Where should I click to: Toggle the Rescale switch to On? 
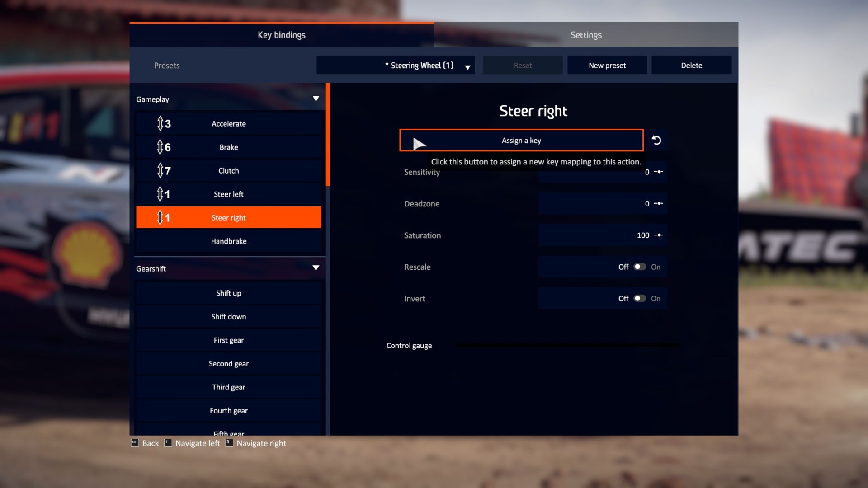640,267
